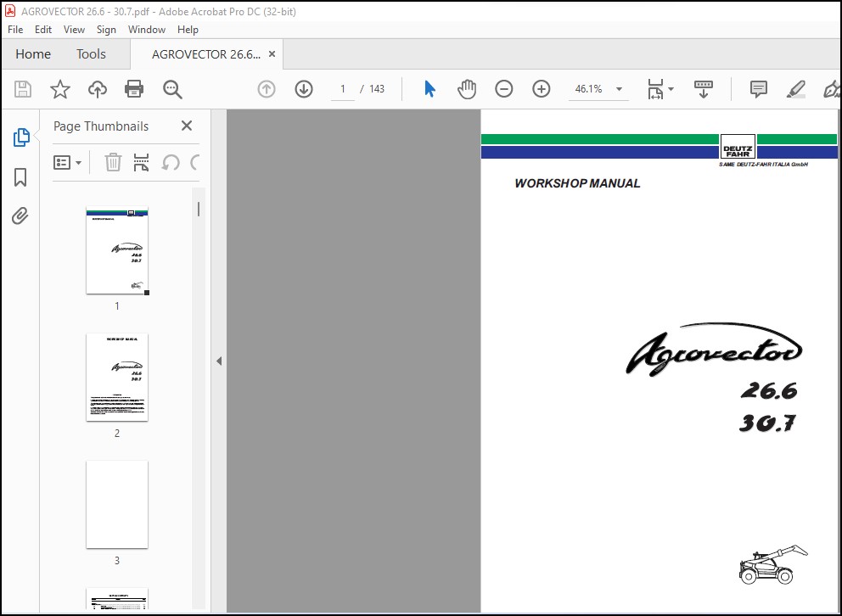The height and width of the screenshot is (616, 842).
Task: Open the Window menu
Action: 147,30
